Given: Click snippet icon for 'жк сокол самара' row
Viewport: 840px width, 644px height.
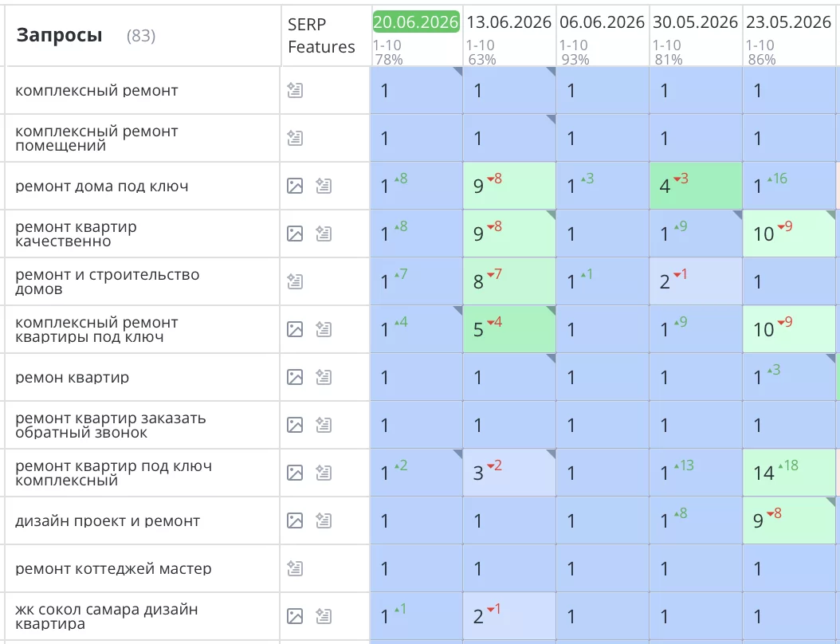Looking at the screenshot, I should point(324,616).
